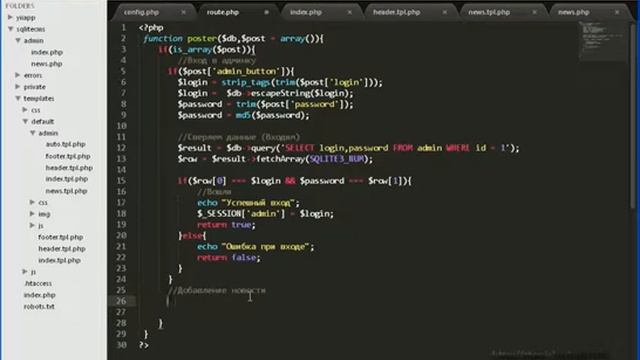Collapse the top-level admin folder arrow
The height and width of the screenshot is (360, 640).
18,40
